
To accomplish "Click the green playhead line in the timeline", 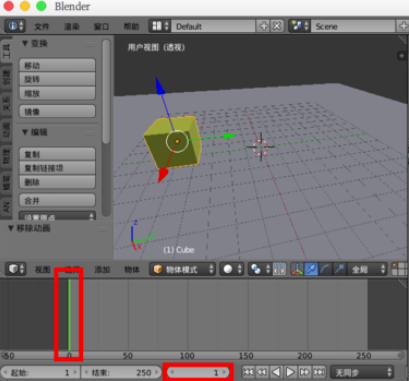I will [x=69, y=315].
